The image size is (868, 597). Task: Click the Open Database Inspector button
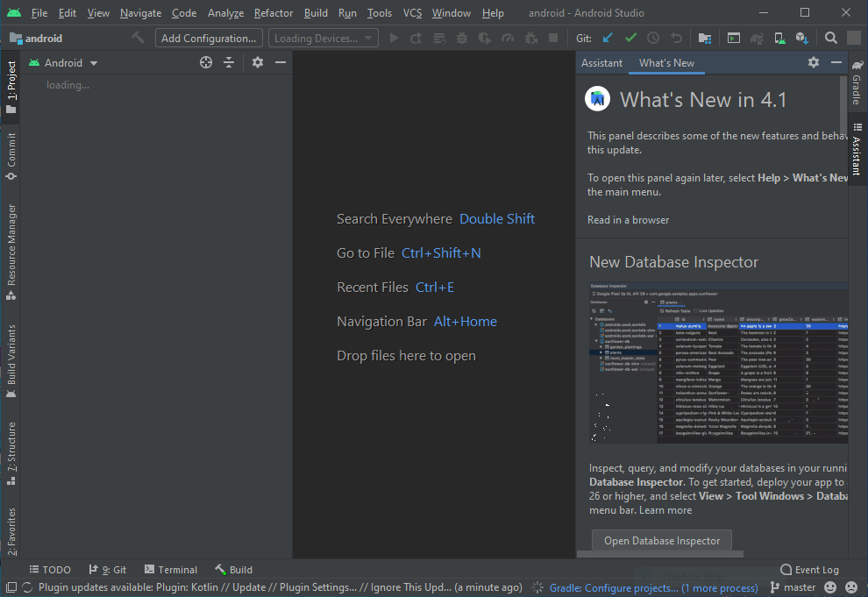[x=661, y=540]
